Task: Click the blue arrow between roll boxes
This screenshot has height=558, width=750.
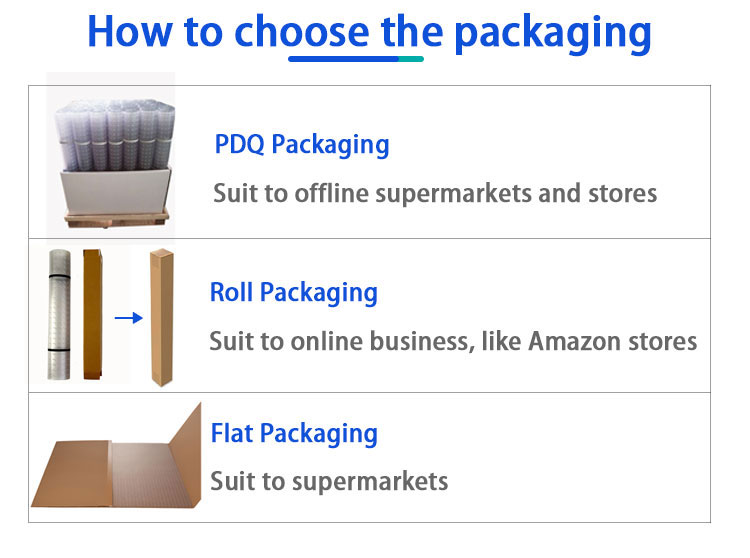Action: [129, 317]
